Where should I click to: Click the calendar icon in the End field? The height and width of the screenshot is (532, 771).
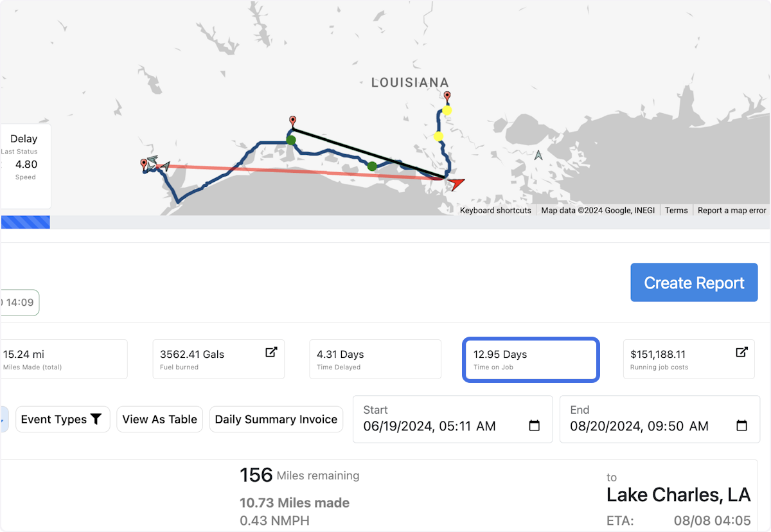[741, 426]
